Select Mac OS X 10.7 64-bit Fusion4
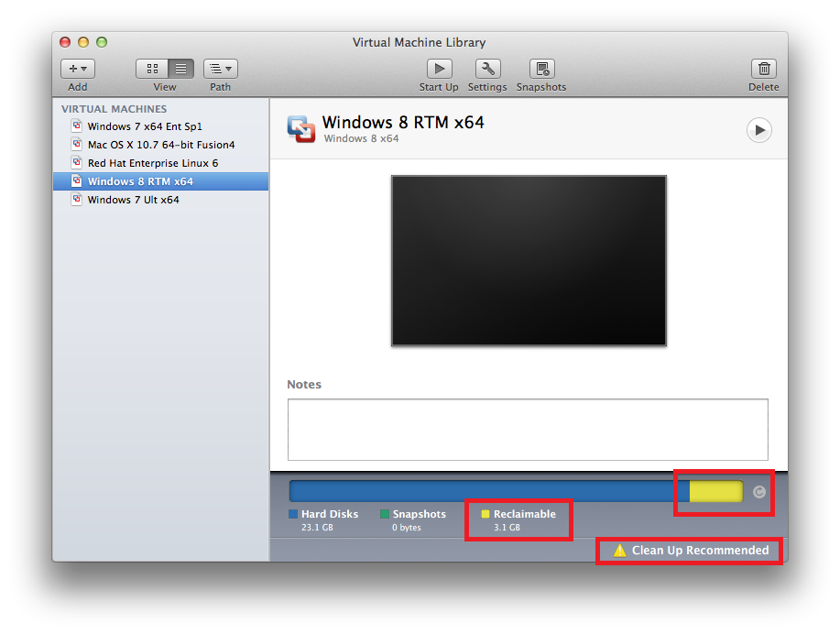Image resolution: width=840 pixels, height=634 pixels. pyautogui.click(x=160, y=145)
